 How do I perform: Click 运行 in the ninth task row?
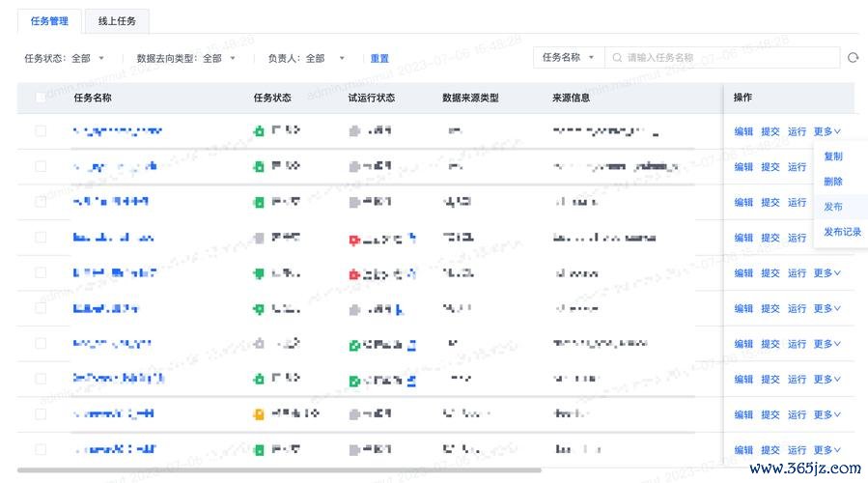[x=797, y=414]
